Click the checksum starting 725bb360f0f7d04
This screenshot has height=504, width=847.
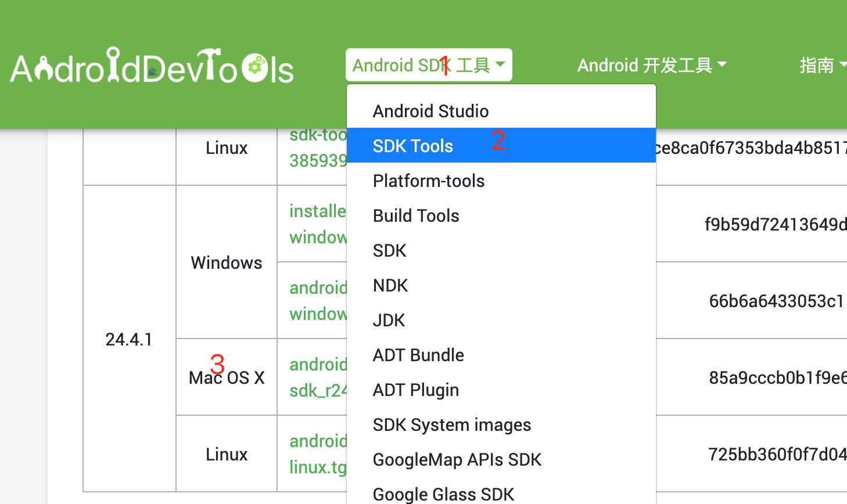(x=777, y=454)
